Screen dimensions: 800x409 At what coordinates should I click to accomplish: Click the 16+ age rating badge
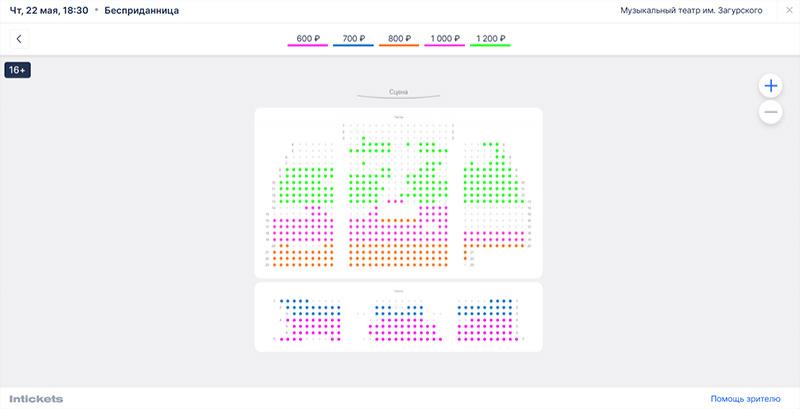pyautogui.click(x=17, y=70)
